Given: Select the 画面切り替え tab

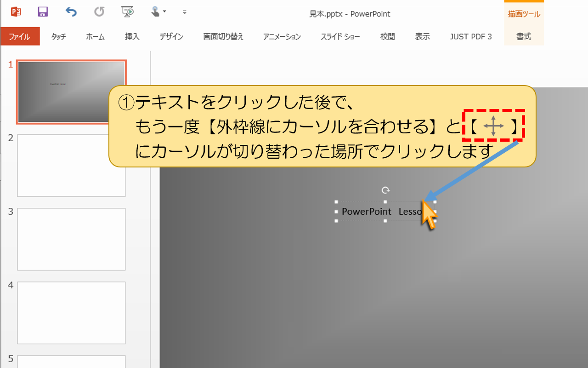Looking at the screenshot, I should pos(223,37).
